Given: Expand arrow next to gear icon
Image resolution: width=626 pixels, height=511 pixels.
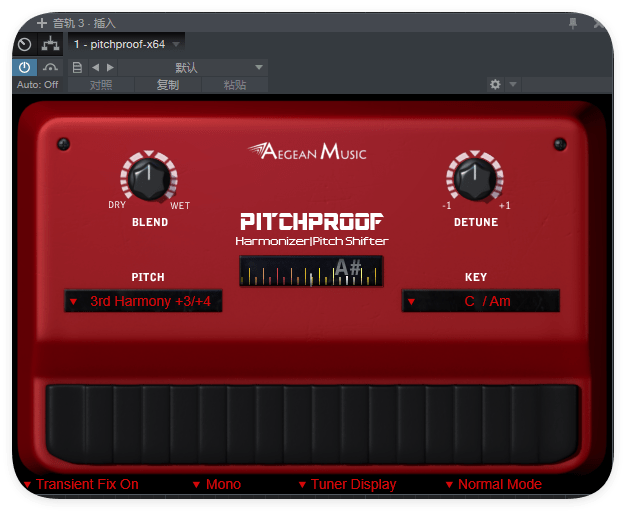Looking at the screenshot, I should (513, 85).
